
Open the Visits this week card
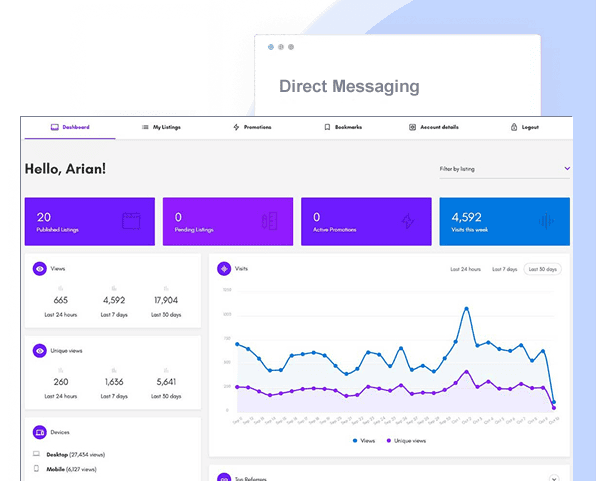[x=504, y=221]
